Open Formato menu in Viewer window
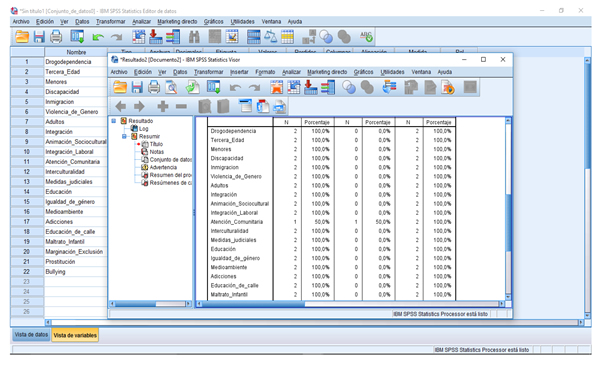This screenshot has width=600, height=365. click(265, 72)
